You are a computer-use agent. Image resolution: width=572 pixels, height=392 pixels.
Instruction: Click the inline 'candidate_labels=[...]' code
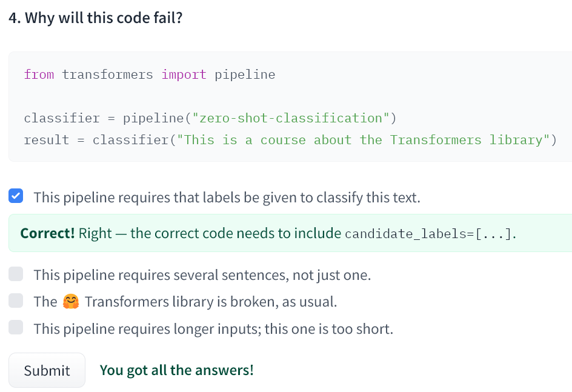pyautogui.click(x=429, y=234)
